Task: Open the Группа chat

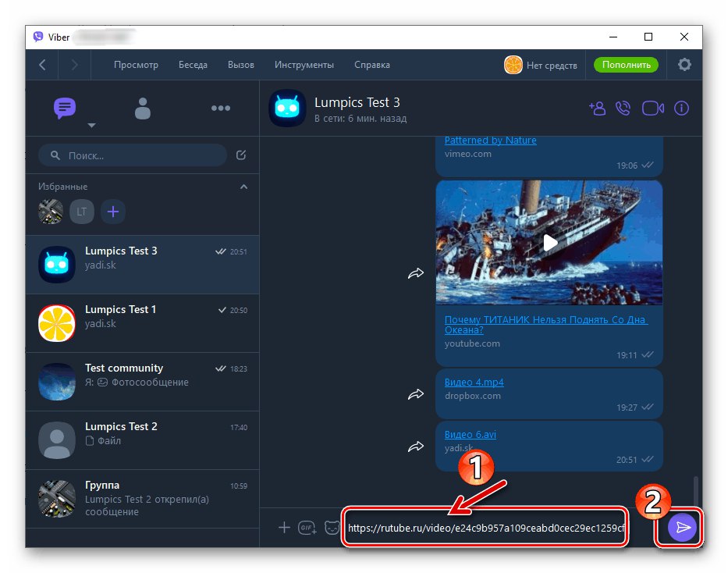Action: click(143, 499)
